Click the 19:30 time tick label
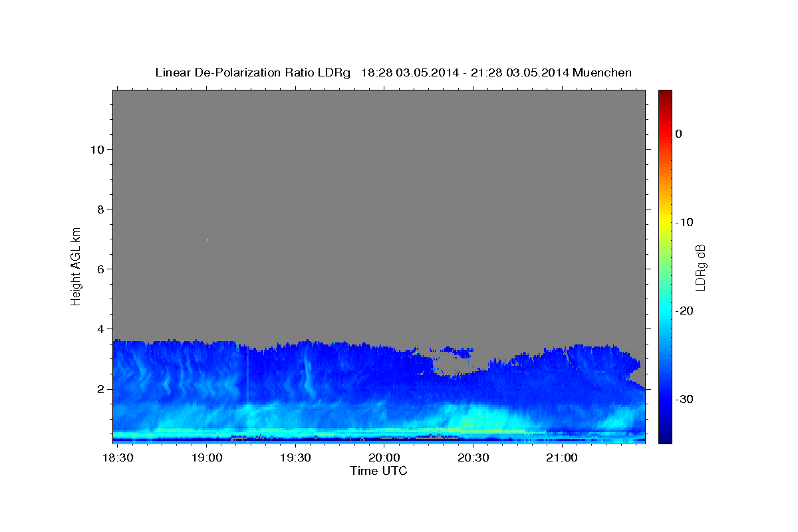 pos(295,458)
